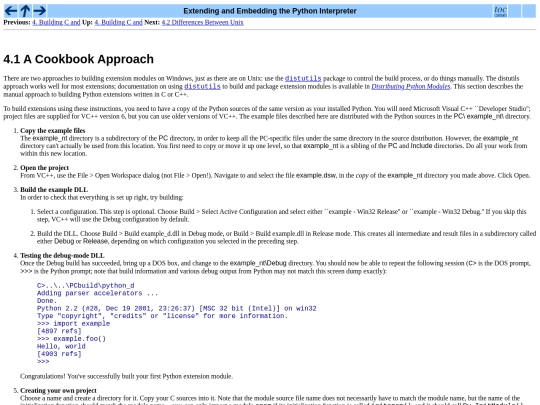This screenshot has width=540, height=405.
Task: Click the 'Type "copyright", "credits"' code line
Action: [x=162, y=316]
